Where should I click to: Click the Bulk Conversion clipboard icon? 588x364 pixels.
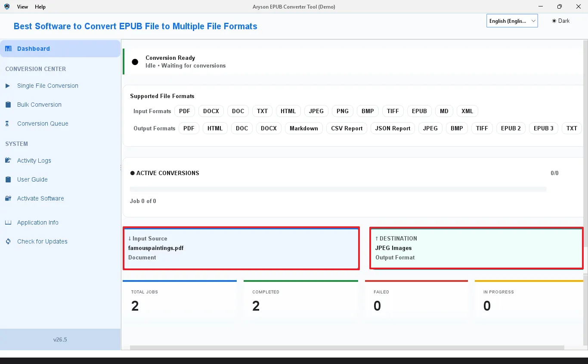tap(8, 105)
